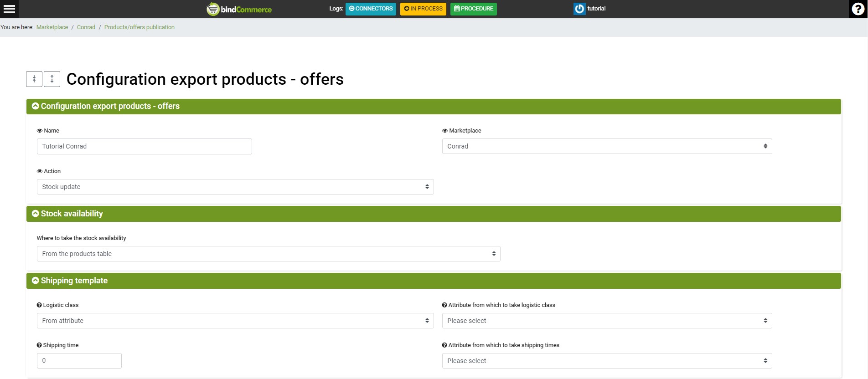The height and width of the screenshot is (379, 868).
Task: Click the label Where to take the stock availability
Action: pos(82,238)
